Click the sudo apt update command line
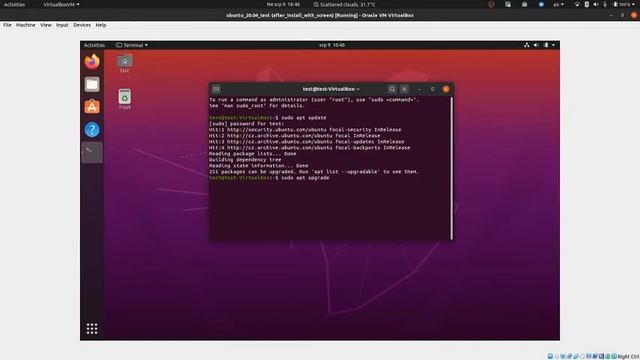 (x=267, y=118)
